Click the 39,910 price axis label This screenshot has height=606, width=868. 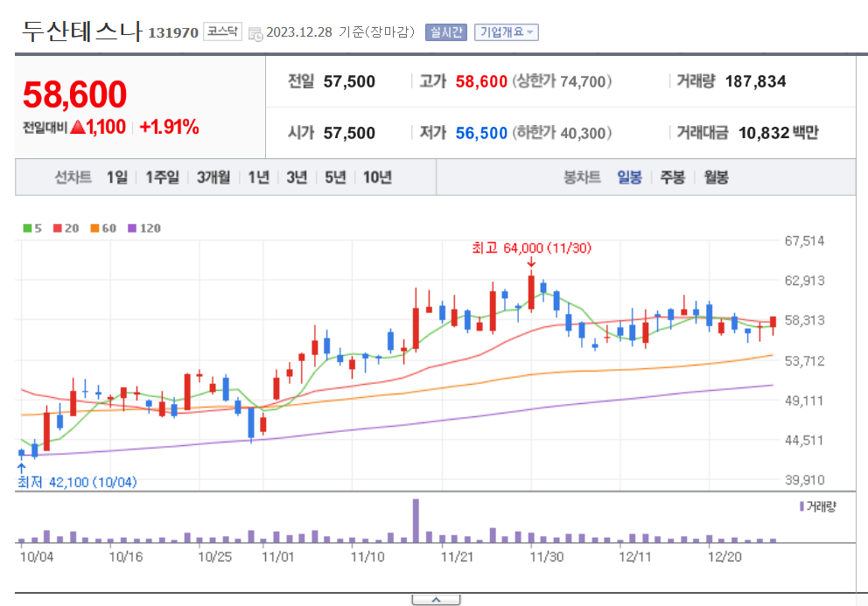[804, 480]
